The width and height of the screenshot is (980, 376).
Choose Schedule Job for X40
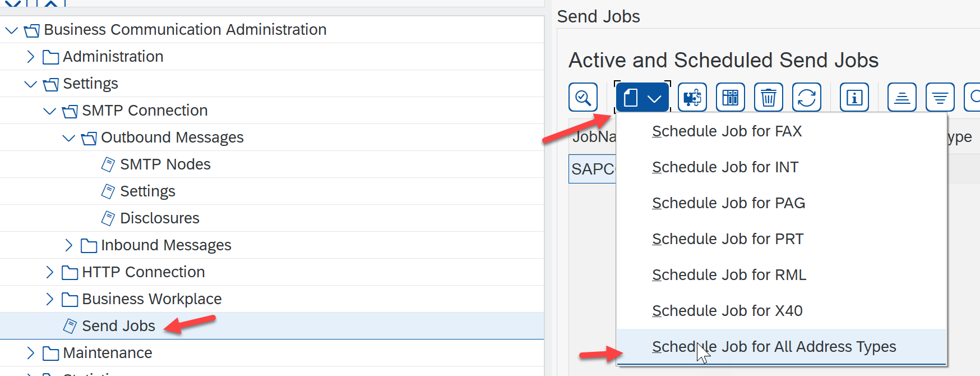[782, 311]
